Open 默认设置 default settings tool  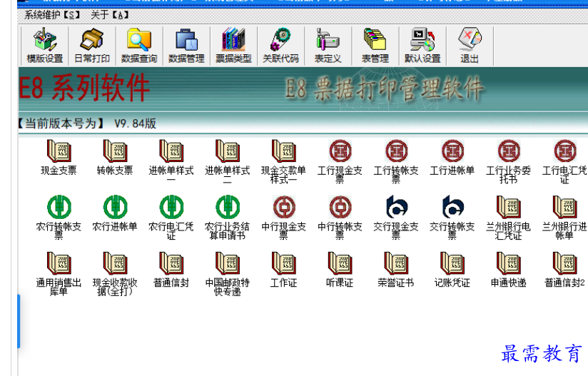[422, 46]
